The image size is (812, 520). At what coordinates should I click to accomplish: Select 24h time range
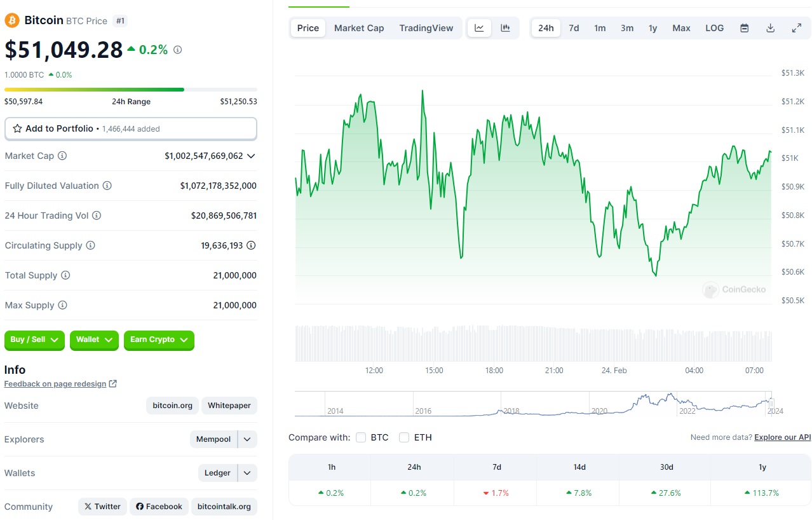point(546,28)
